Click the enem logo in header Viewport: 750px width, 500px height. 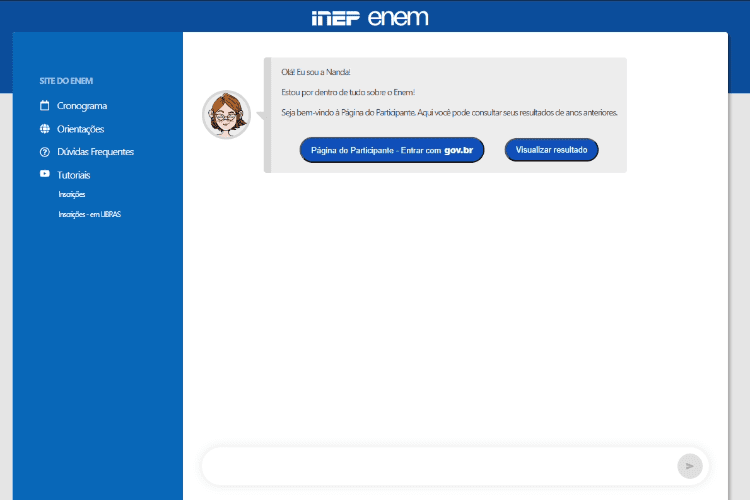point(398,18)
